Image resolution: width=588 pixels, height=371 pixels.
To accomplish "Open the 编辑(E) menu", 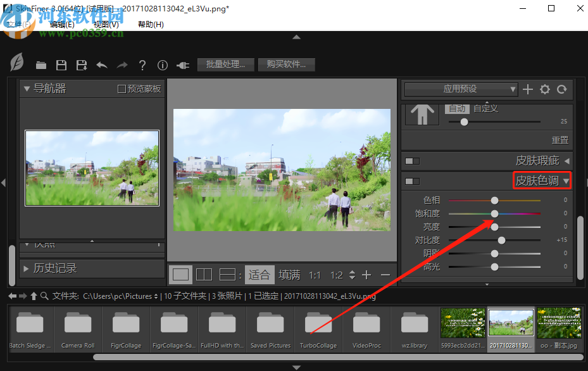I will (x=62, y=25).
